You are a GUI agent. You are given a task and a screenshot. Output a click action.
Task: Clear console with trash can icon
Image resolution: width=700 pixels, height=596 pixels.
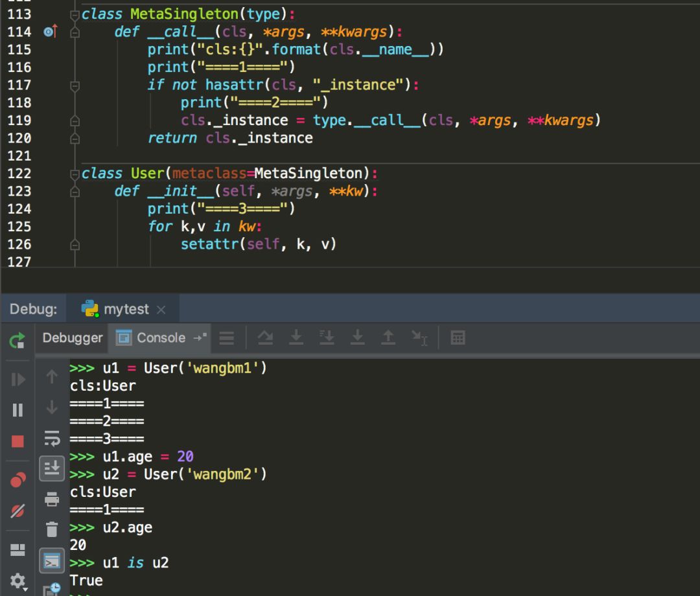(52, 529)
